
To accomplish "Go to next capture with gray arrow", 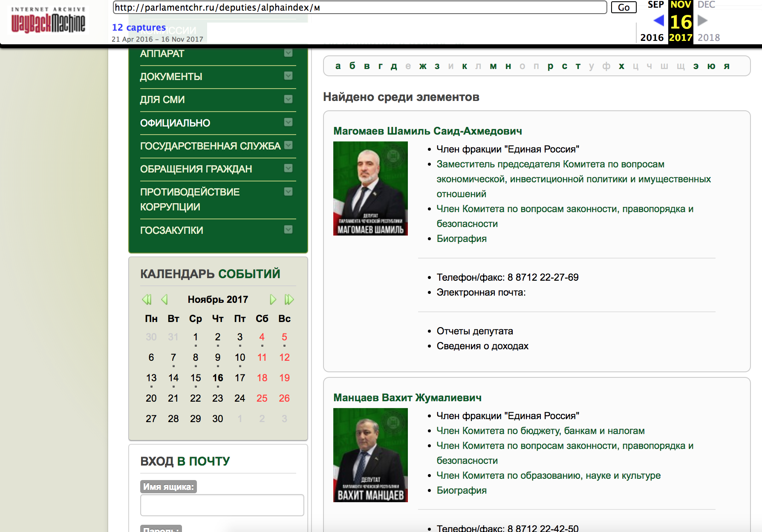I will point(702,20).
